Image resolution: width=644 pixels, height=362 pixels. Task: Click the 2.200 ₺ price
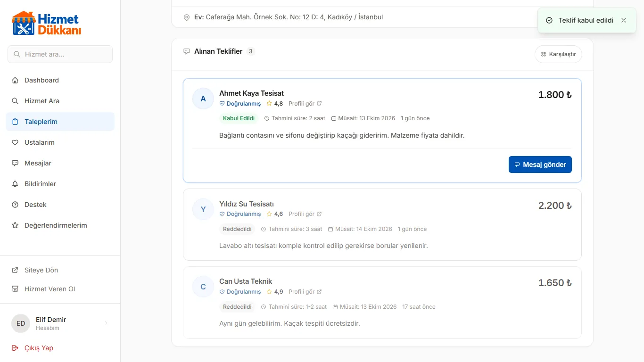pyautogui.click(x=555, y=206)
